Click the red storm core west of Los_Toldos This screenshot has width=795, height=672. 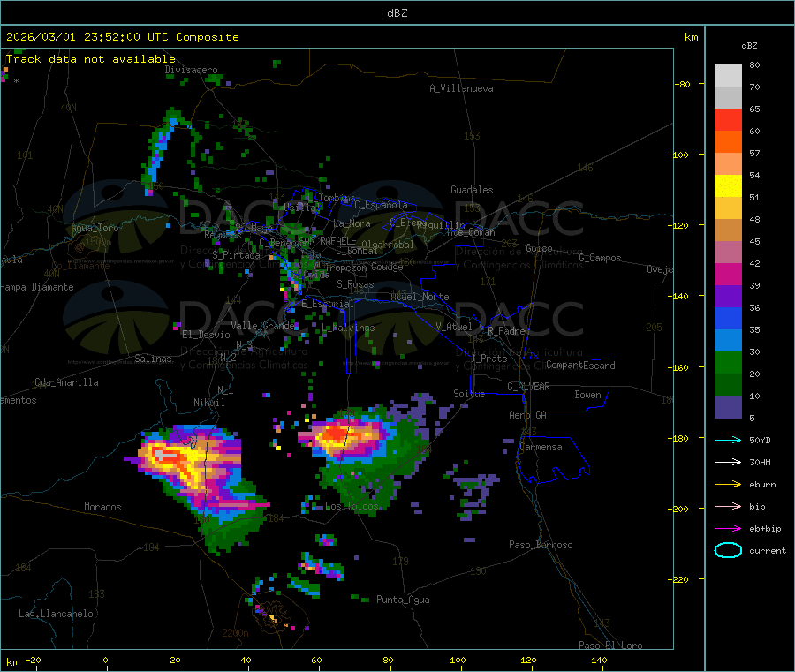tap(336, 434)
